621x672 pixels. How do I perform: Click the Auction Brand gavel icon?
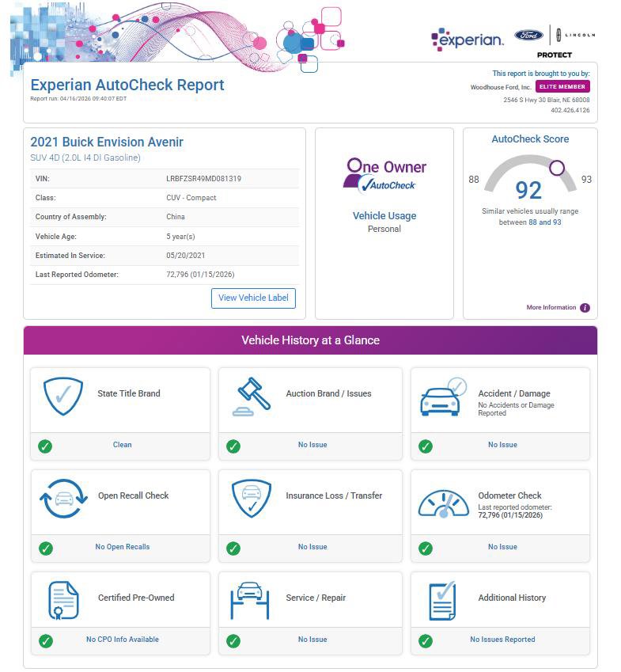tap(252, 397)
